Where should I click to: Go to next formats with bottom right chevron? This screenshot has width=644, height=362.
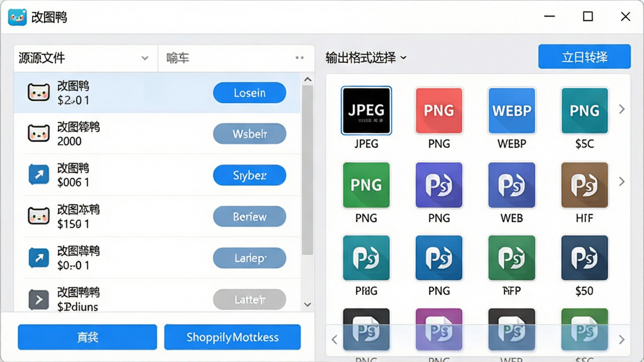622,340
